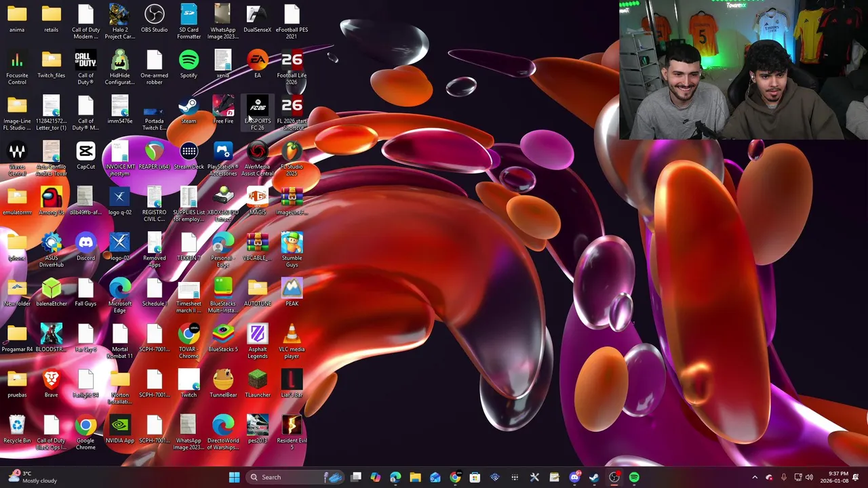
Task: Select the Resident Evil 5 icon
Action: click(292, 432)
